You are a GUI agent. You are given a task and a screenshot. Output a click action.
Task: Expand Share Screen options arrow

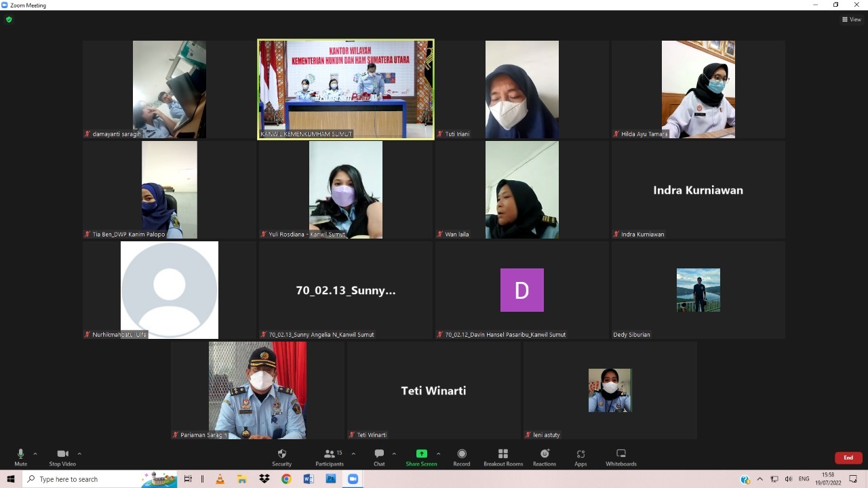tap(438, 453)
